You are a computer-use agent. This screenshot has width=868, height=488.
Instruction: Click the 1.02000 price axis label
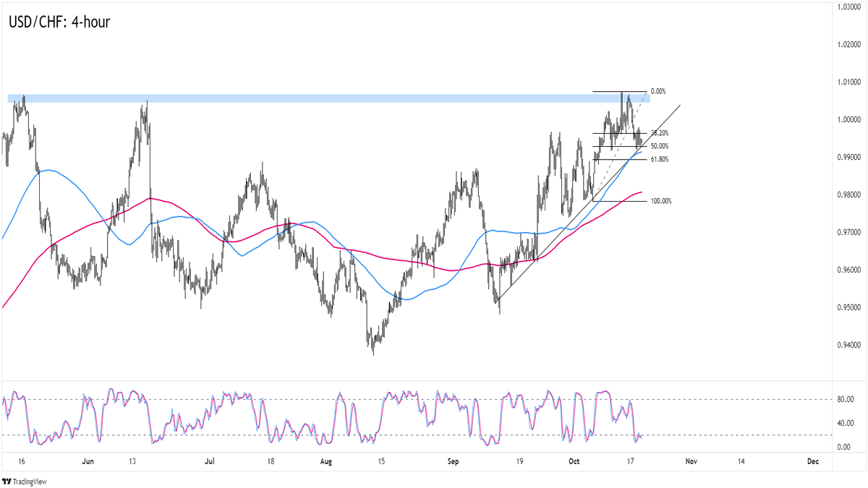tap(848, 44)
